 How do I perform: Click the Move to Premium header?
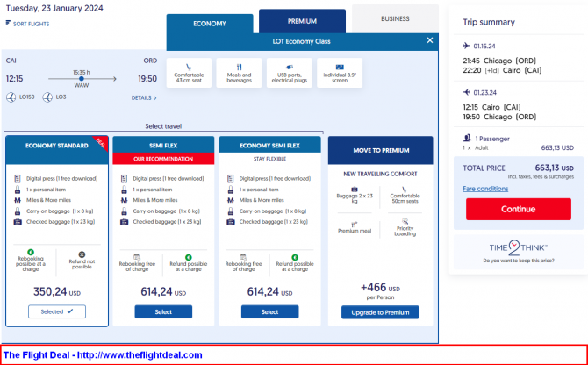pyautogui.click(x=381, y=150)
